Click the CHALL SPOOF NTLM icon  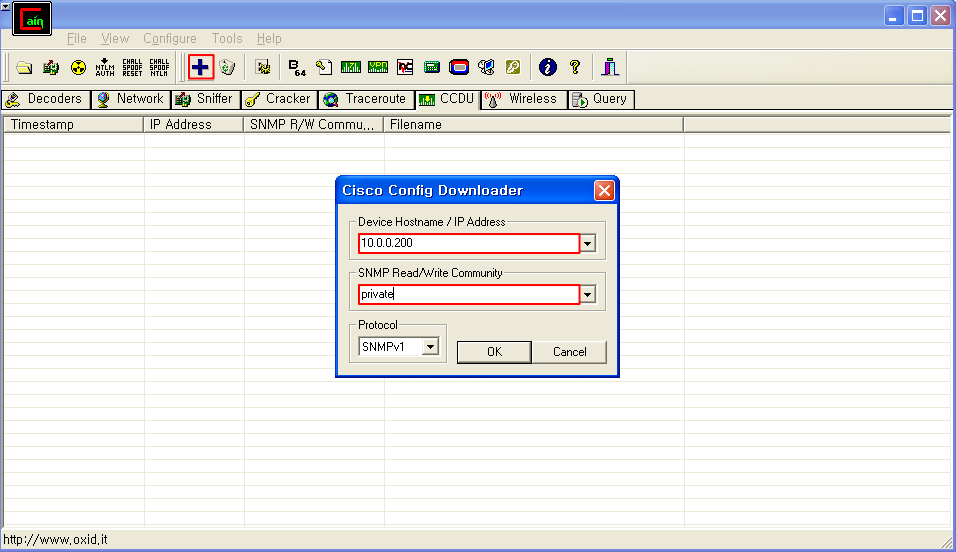tap(159, 67)
